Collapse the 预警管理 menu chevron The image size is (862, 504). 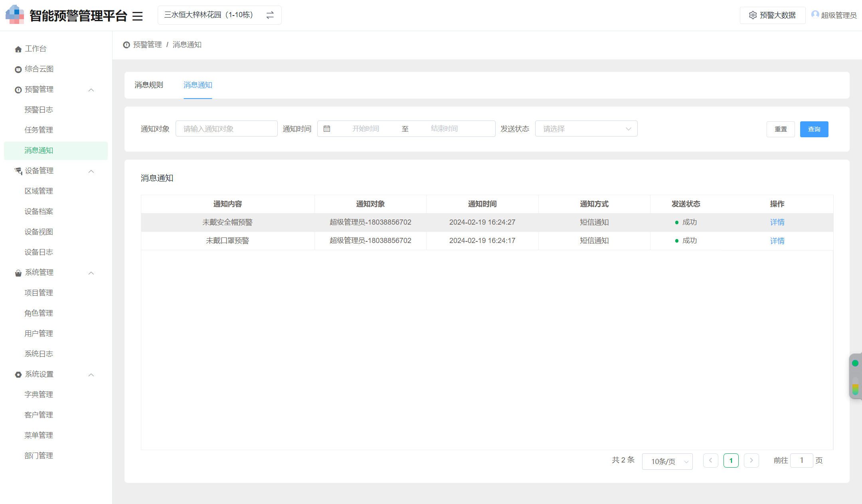(91, 90)
